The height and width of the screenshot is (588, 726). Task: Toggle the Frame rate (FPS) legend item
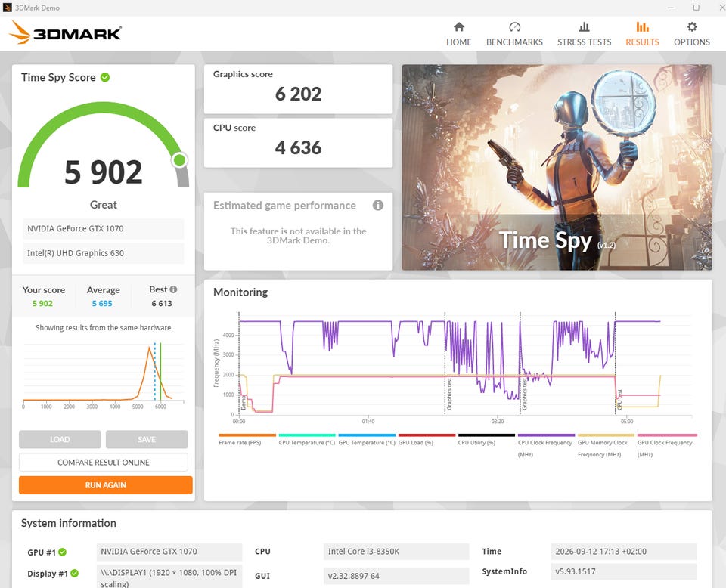click(247, 440)
